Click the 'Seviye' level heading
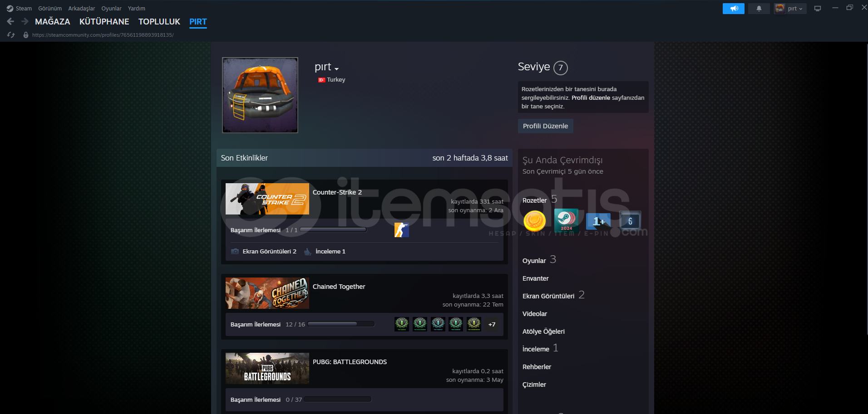868x414 pixels. pyautogui.click(x=534, y=67)
